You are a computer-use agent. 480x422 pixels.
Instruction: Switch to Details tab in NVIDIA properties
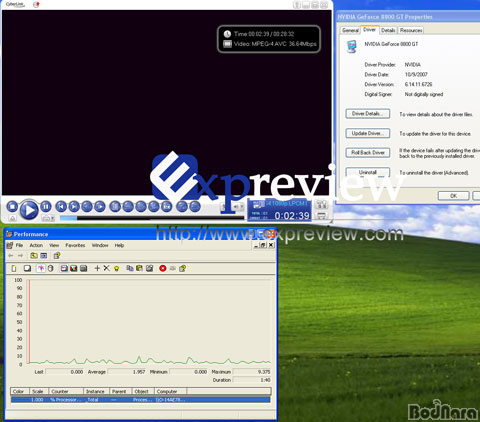point(388,30)
